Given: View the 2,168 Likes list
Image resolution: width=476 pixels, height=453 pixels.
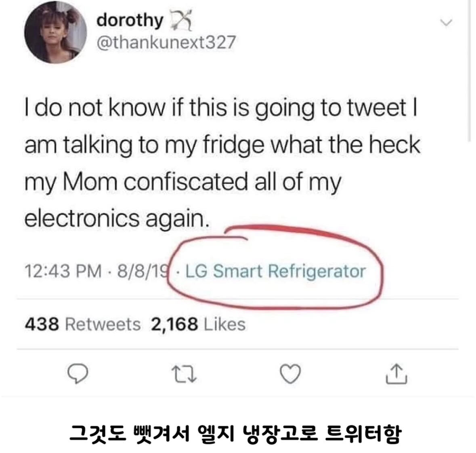Looking at the screenshot, I should point(198,324).
